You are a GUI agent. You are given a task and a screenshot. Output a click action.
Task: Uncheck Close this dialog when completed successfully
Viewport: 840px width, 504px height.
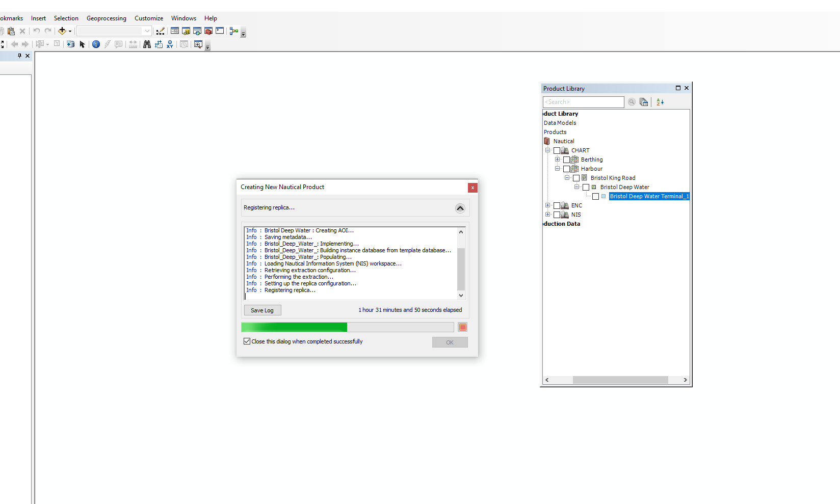(247, 341)
